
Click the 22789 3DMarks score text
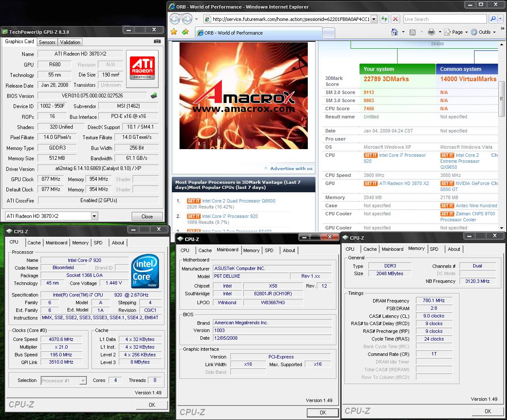(x=386, y=79)
